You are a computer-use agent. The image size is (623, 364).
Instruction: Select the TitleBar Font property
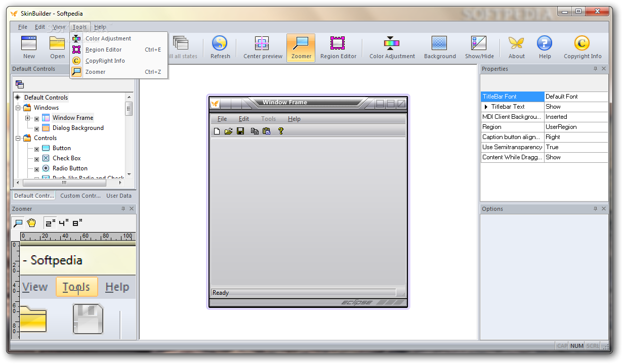(x=512, y=97)
